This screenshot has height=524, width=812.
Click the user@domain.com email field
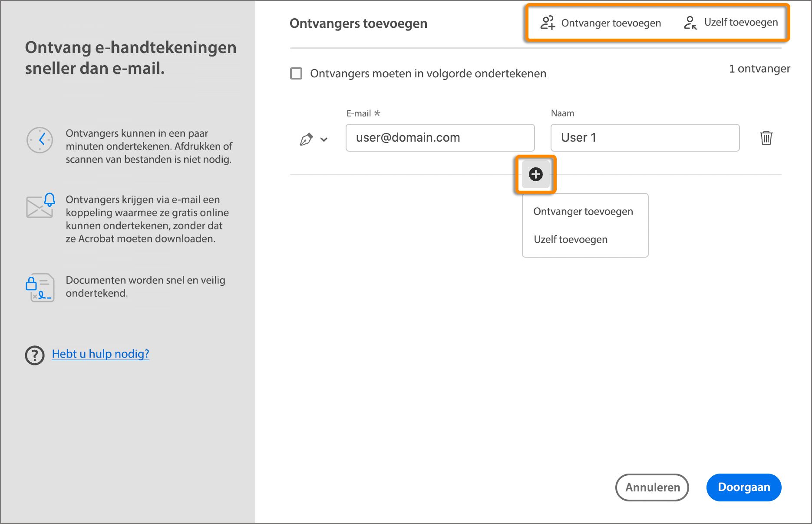pos(439,138)
